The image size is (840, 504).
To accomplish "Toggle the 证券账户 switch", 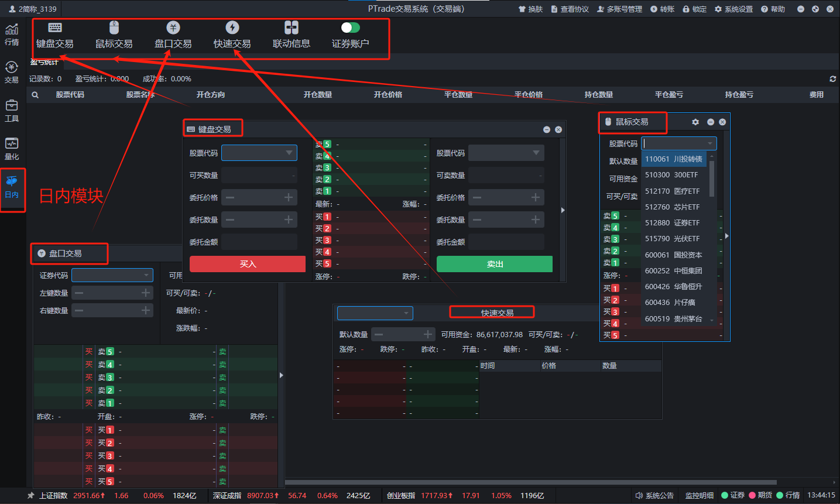I will (x=350, y=28).
